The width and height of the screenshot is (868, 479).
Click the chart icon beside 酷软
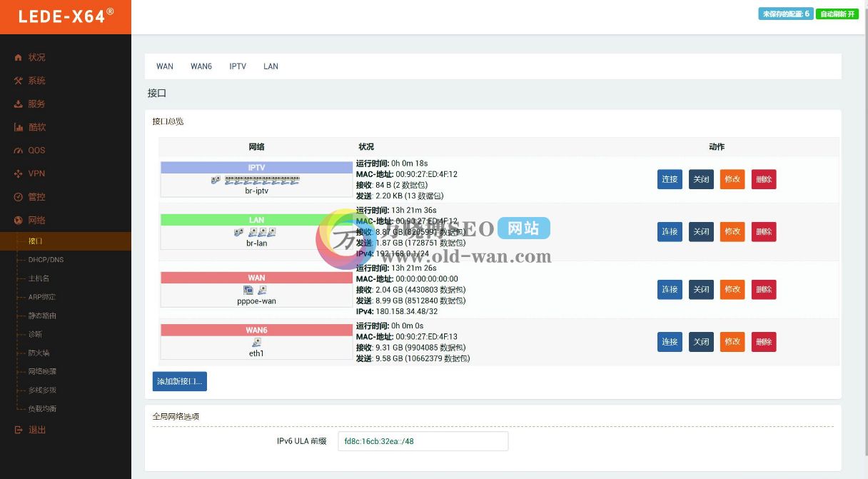19,127
